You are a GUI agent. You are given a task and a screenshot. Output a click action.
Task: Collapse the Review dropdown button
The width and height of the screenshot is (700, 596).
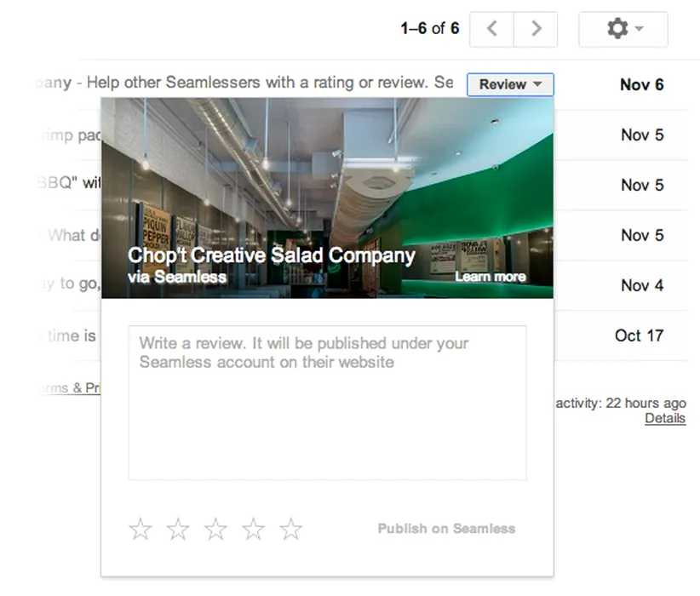pos(510,84)
